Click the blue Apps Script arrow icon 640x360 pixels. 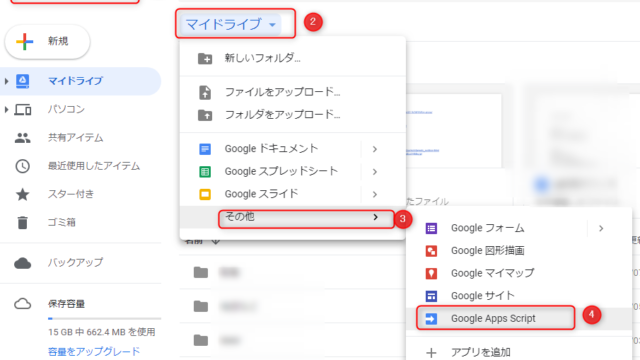431,319
